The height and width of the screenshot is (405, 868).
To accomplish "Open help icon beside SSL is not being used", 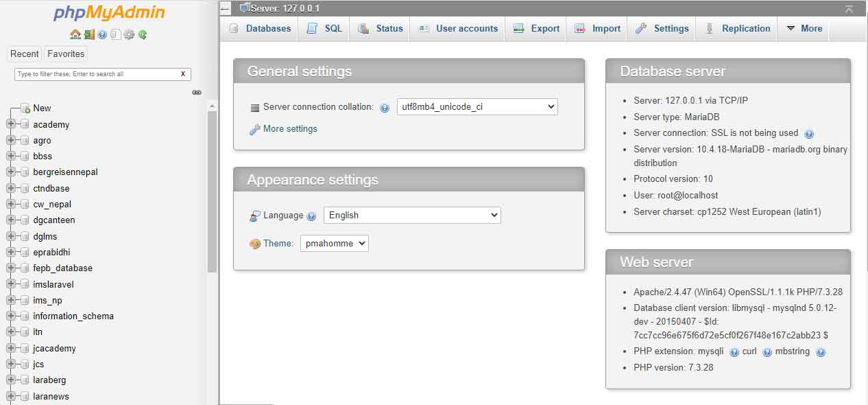I will point(809,134).
